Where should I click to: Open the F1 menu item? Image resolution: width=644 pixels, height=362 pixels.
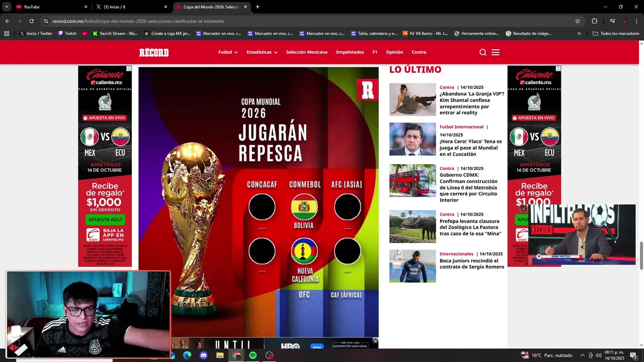click(375, 52)
